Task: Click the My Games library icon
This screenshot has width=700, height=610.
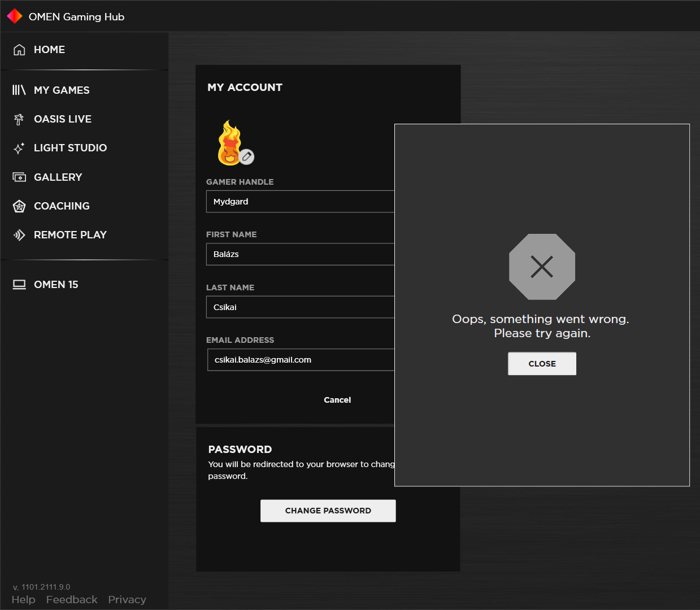Action: coord(19,90)
